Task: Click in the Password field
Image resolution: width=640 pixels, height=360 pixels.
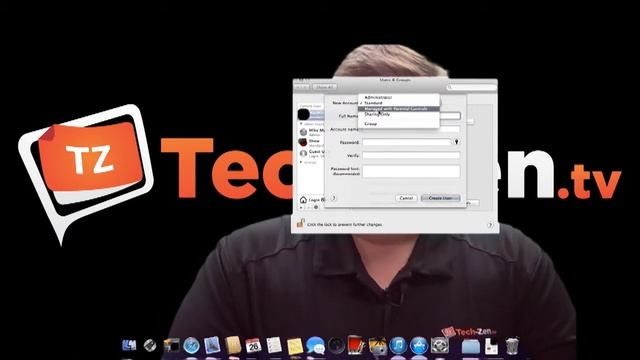Action: pos(407,142)
